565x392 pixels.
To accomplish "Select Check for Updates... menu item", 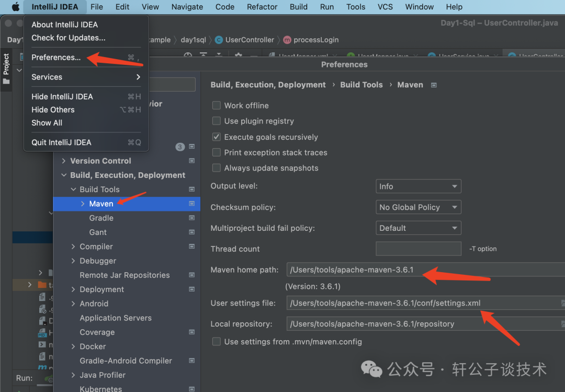I will 86,38.
